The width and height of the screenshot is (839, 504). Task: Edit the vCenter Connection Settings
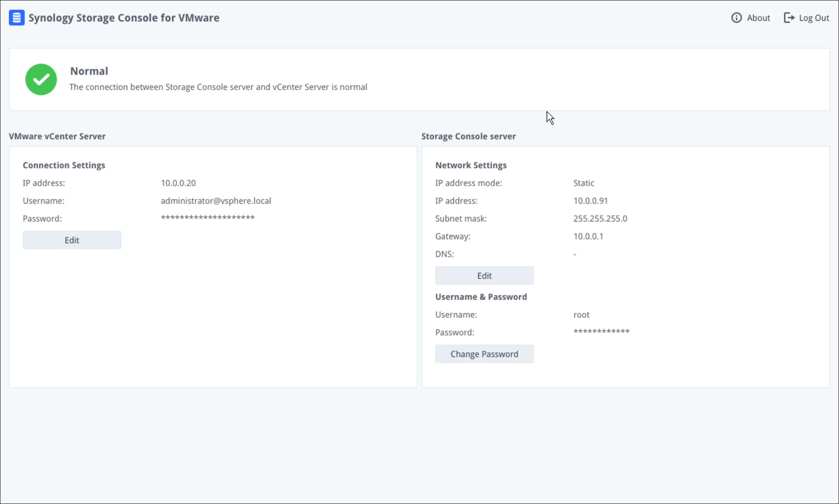(72, 240)
